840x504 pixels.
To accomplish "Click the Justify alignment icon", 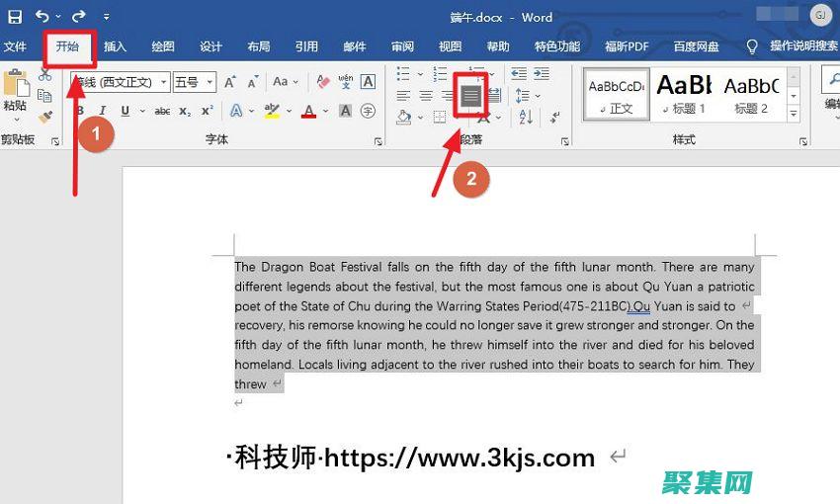I will click(x=470, y=96).
